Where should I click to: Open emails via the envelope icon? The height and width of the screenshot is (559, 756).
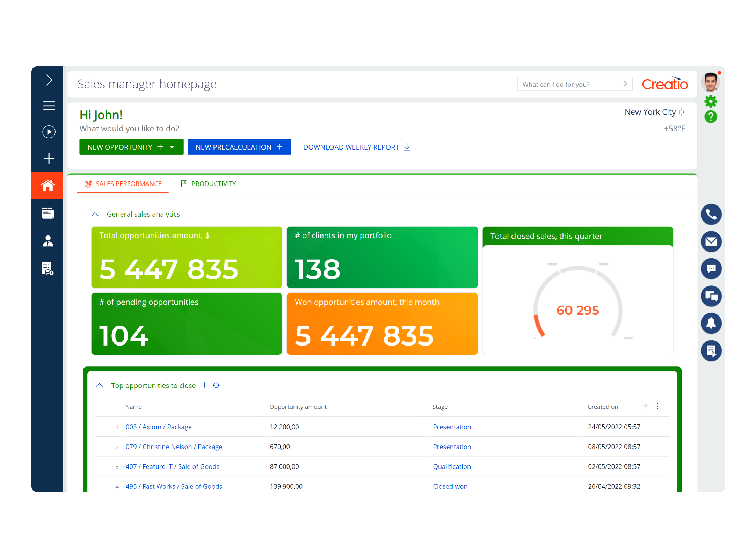711,241
